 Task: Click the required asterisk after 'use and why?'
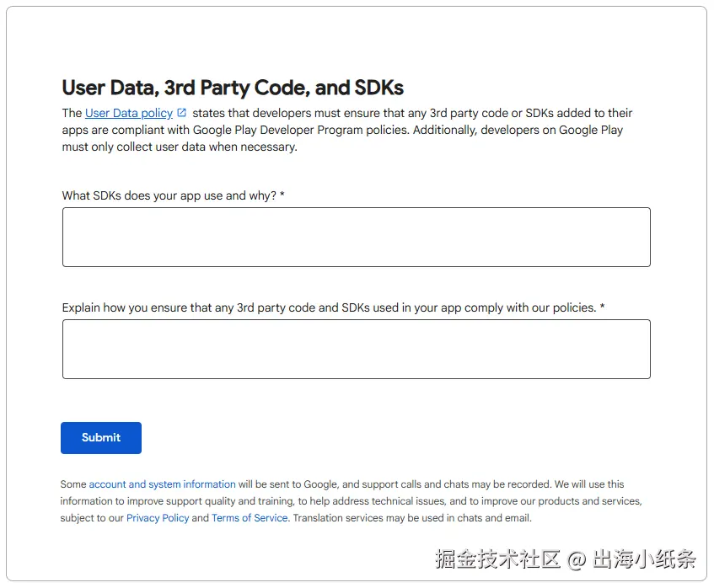pyautogui.click(x=282, y=195)
